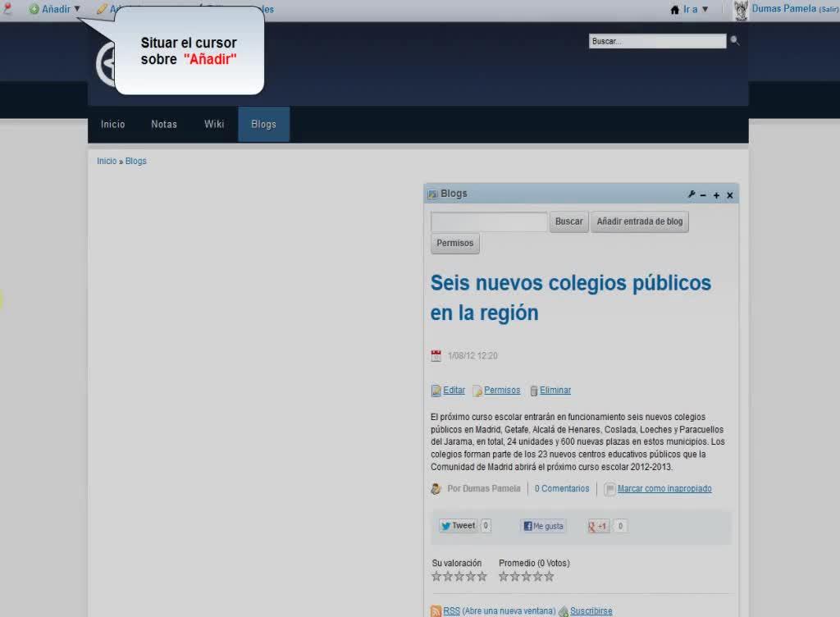The height and width of the screenshot is (617, 840).
Task: Click the Twitter Tweet share button
Action: pyautogui.click(x=458, y=526)
